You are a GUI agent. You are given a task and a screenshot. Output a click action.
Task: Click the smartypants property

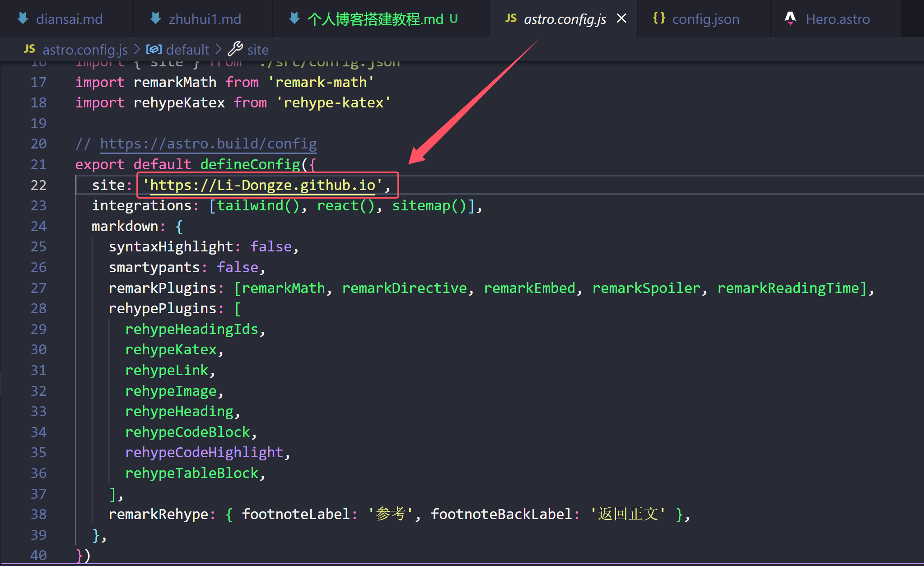coord(154,268)
